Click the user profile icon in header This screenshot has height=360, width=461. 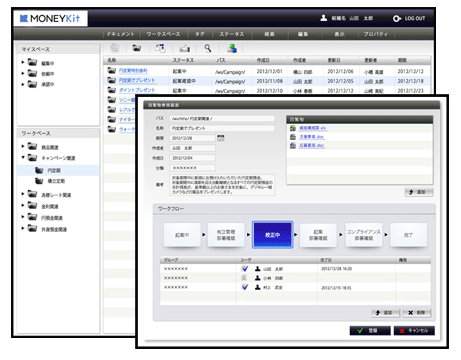pos(323,18)
